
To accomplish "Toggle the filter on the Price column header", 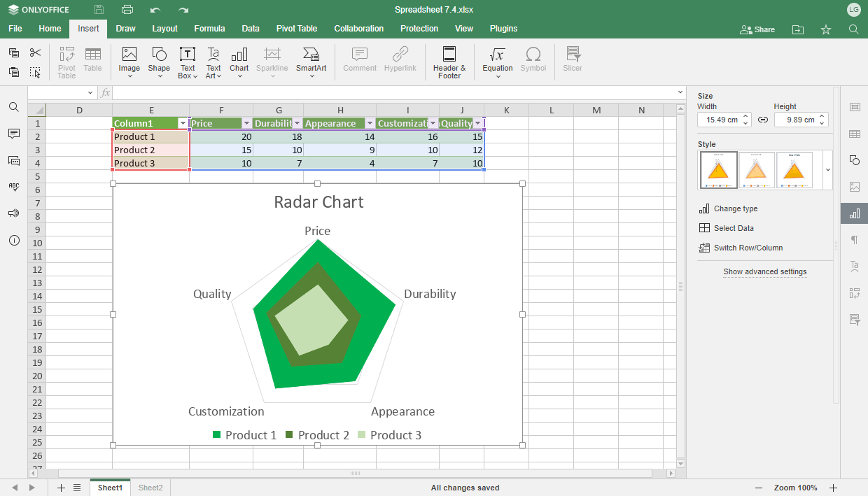I will (245, 122).
